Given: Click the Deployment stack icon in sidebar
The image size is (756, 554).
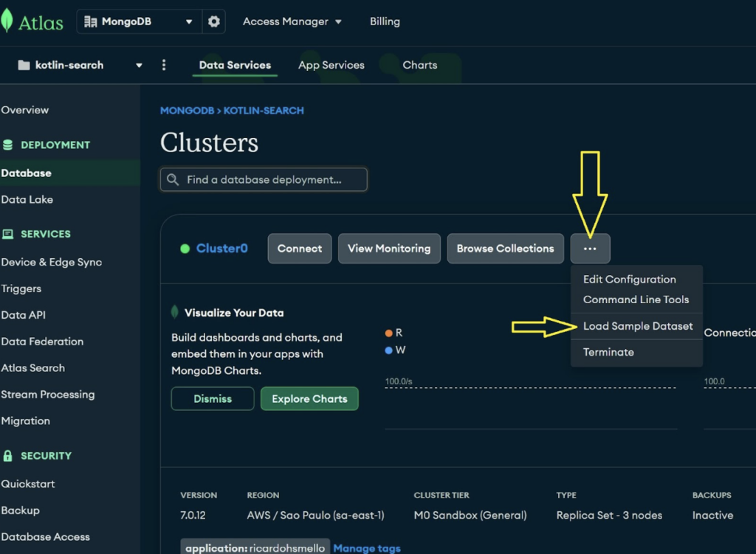Looking at the screenshot, I should pos(8,145).
